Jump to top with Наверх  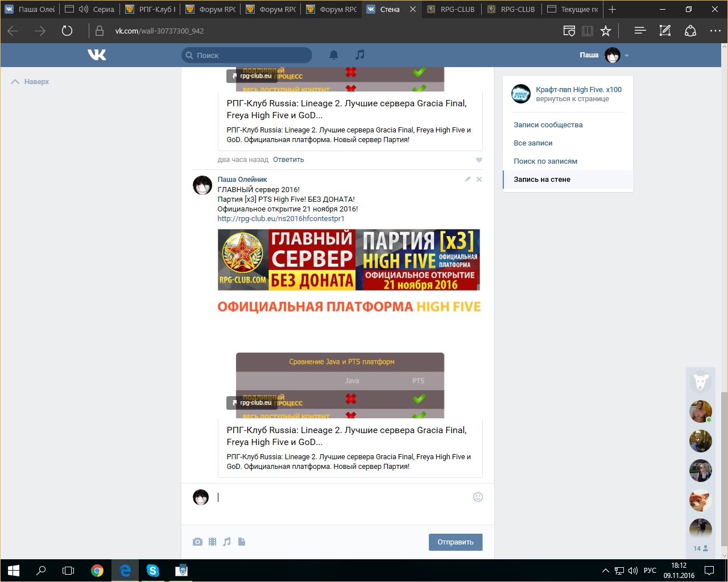(x=31, y=82)
